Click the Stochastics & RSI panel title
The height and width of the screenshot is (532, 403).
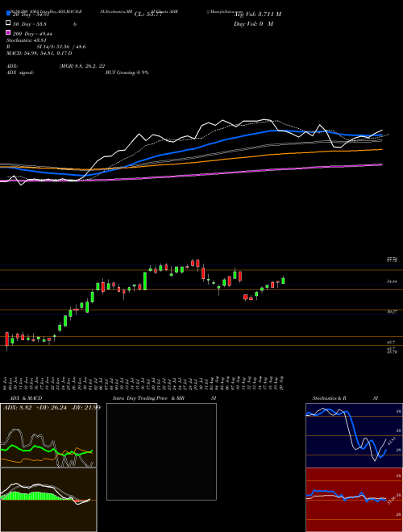345,398
